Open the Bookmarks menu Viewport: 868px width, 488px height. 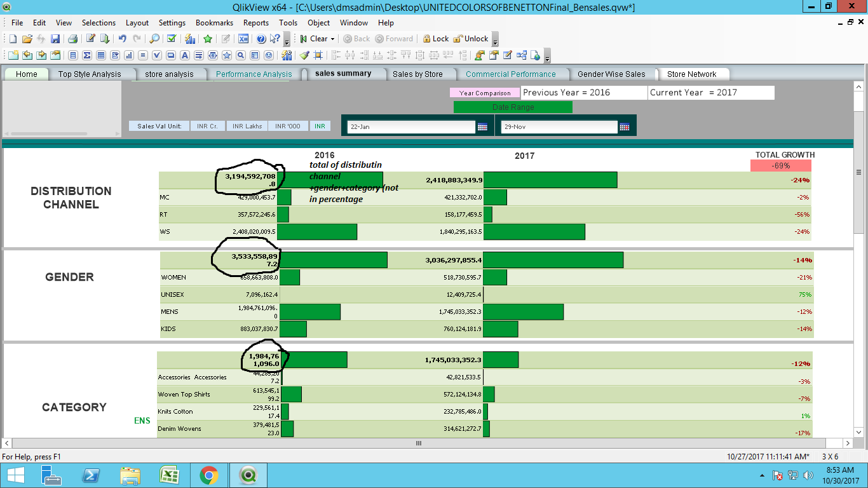pyautogui.click(x=215, y=22)
